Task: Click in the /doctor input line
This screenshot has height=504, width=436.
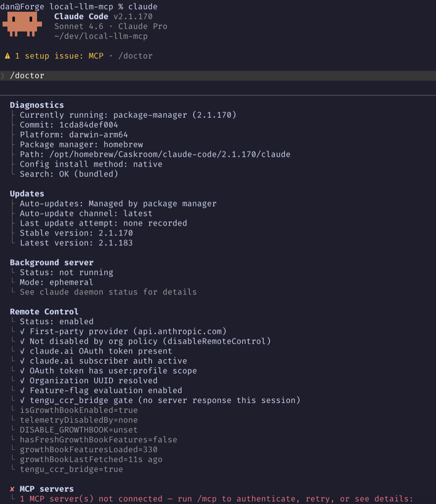Action: (218, 76)
